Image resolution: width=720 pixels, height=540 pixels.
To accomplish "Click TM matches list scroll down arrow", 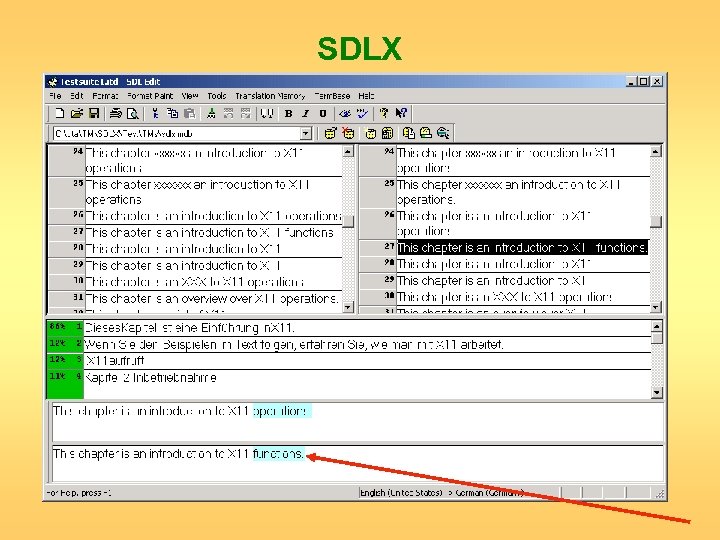I will pyautogui.click(x=657, y=393).
